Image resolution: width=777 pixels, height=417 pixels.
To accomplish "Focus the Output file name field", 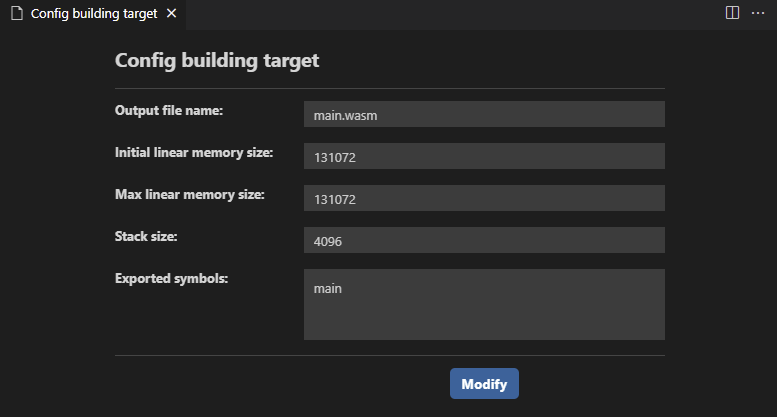I will point(484,115).
